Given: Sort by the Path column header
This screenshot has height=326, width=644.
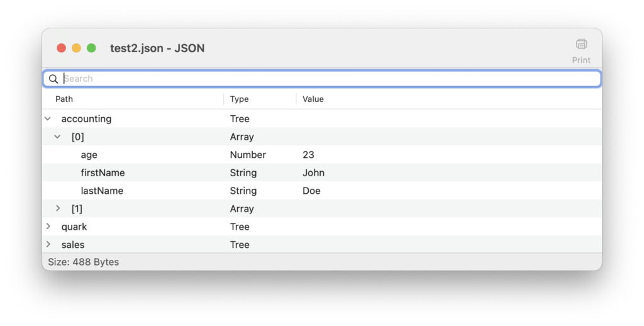Looking at the screenshot, I should pos(64,99).
